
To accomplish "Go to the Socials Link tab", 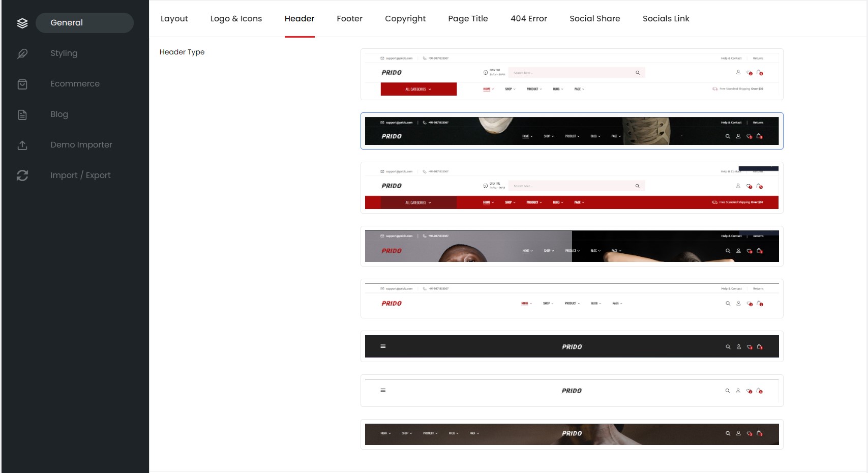I will (666, 19).
